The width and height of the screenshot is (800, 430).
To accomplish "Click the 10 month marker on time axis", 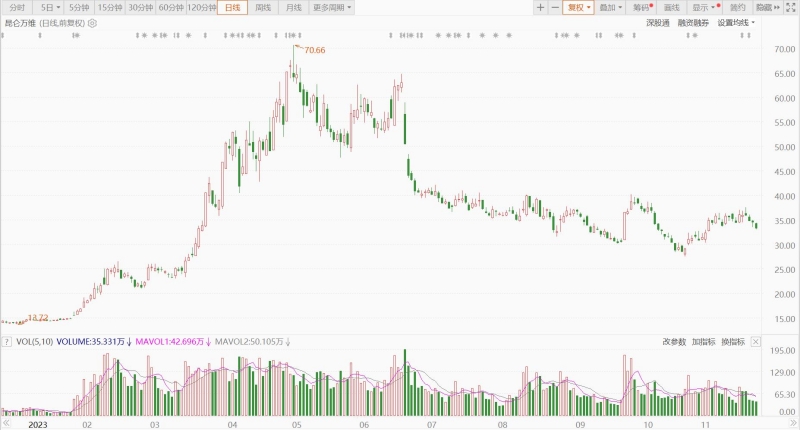I will 648,425.
